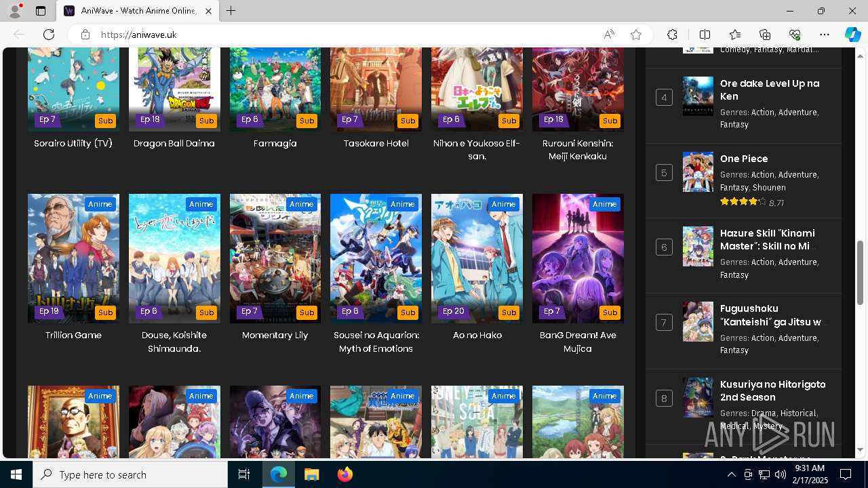Viewport: 868px width, 488px height.
Task: Open Sousei no Aquarion poster
Action: [376, 258]
